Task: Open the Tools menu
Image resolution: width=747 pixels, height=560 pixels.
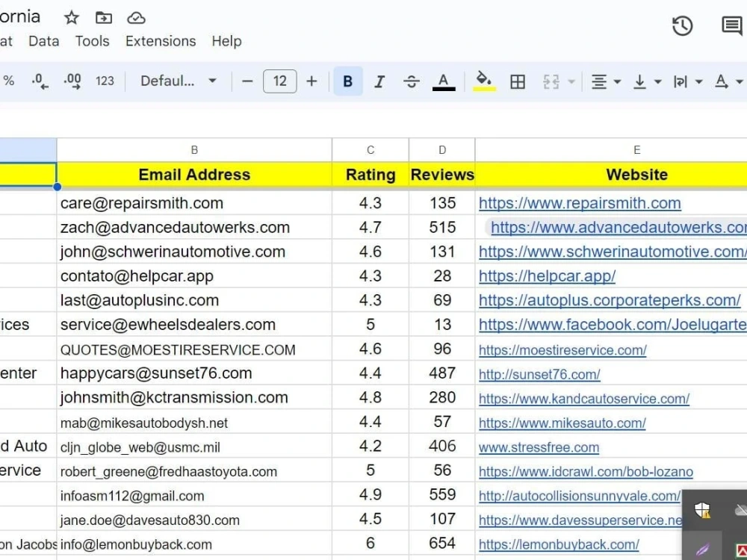Action: (x=91, y=41)
